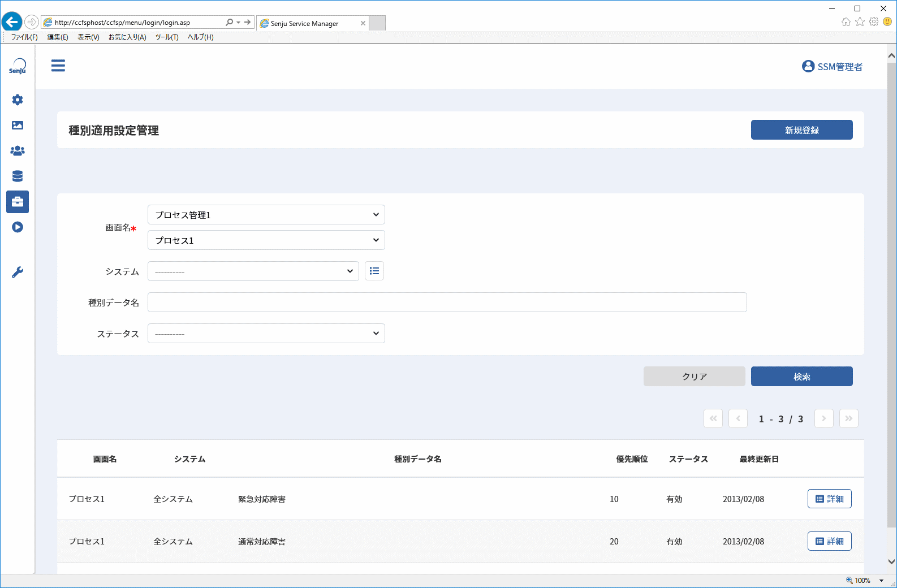Open the 編集(E) menu
Viewport: 897px width, 588px height.
click(58, 37)
